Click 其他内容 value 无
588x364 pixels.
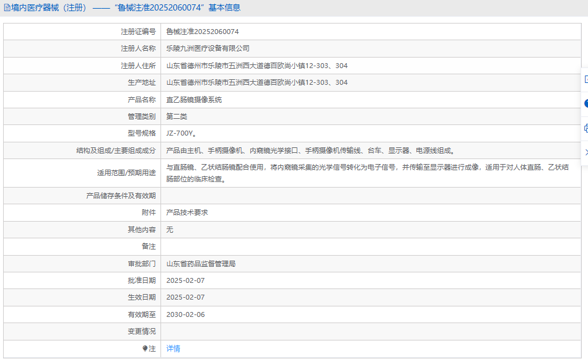click(170, 230)
